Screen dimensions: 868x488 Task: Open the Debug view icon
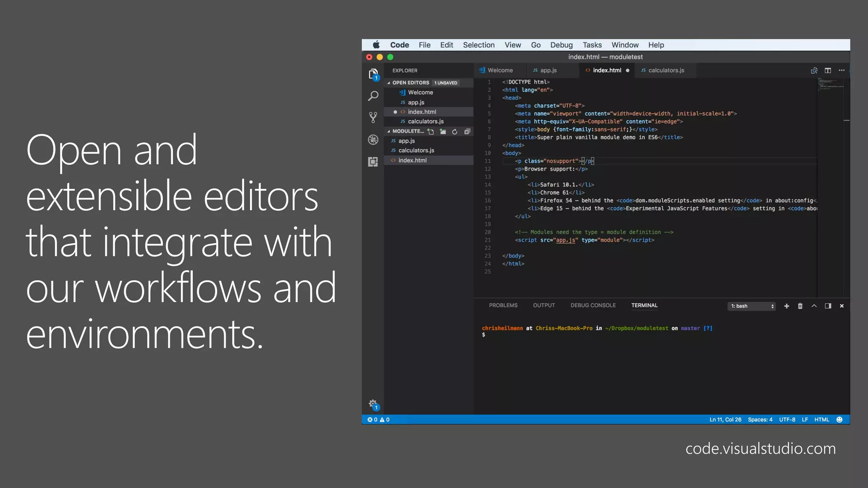[x=373, y=140]
